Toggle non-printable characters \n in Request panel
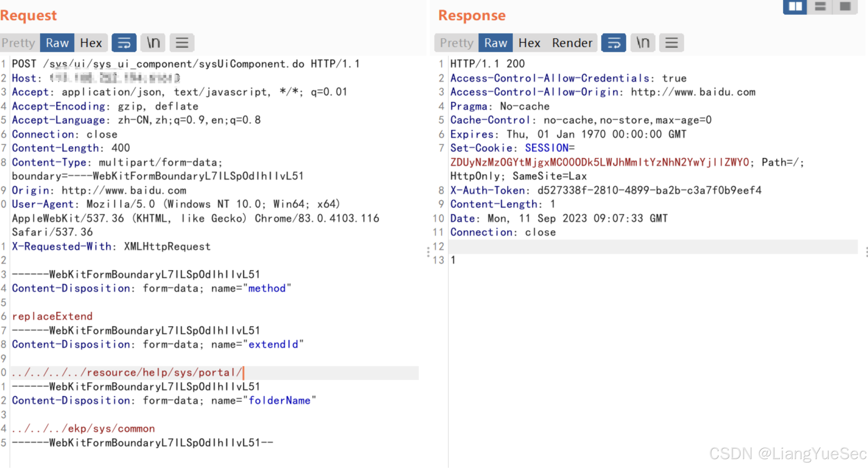 (153, 43)
